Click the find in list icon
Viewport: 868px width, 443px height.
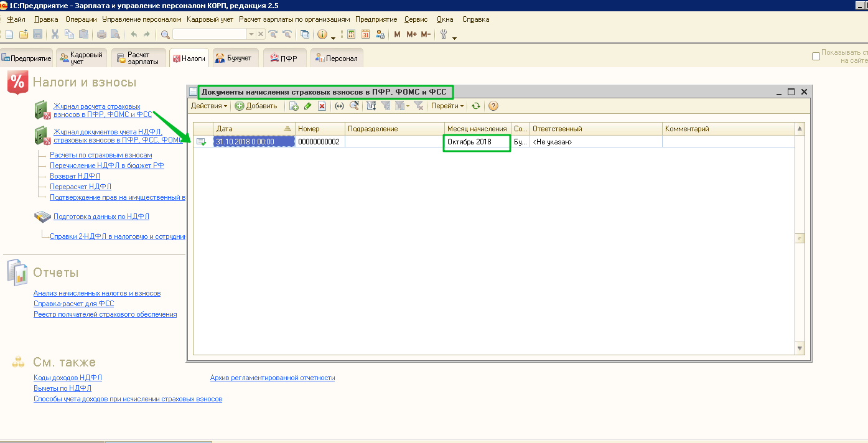tap(354, 106)
